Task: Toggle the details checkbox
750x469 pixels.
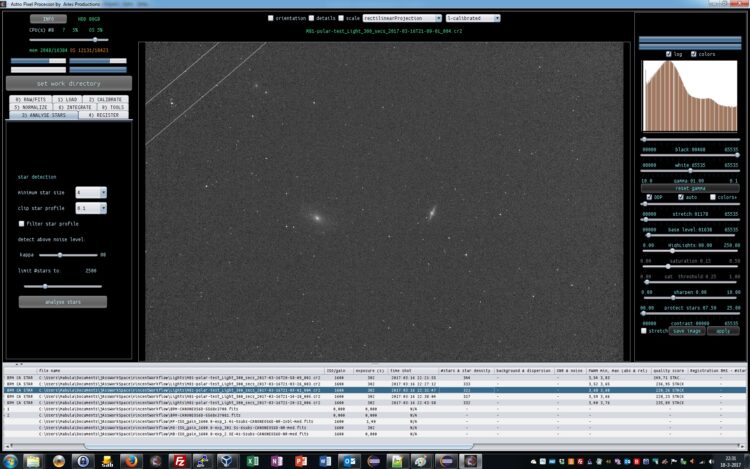Action: (311, 18)
